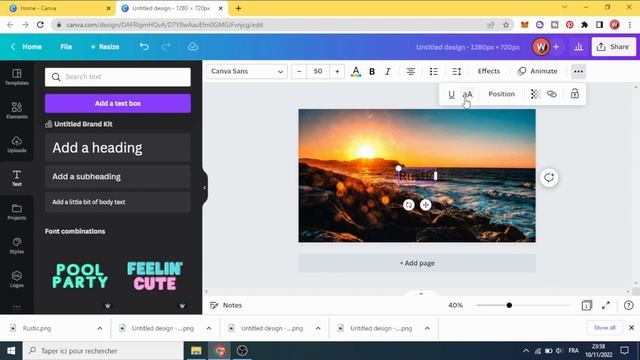This screenshot has width=640, height=360.
Task: Open the File menu
Action: [x=66, y=47]
